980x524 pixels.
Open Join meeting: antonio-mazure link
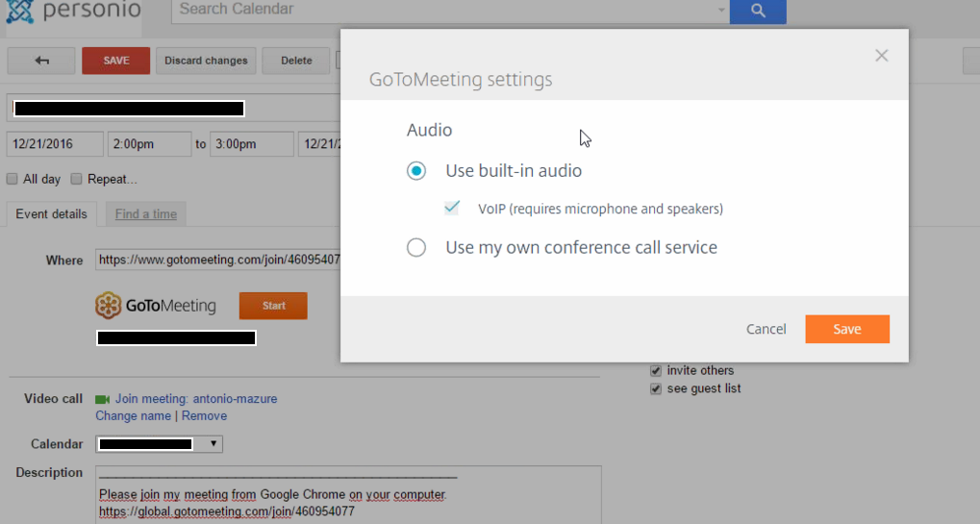195,399
